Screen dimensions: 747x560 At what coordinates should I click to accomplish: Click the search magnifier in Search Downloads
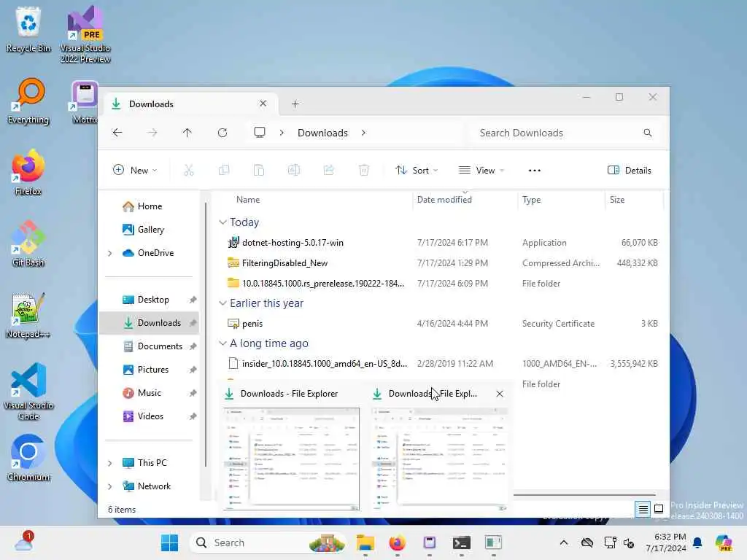(648, 133)
